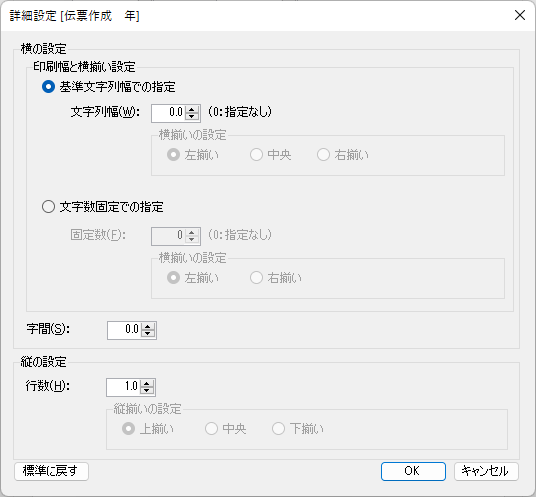Increase 字間 spinner up arrow

click(x=148, y=326)
